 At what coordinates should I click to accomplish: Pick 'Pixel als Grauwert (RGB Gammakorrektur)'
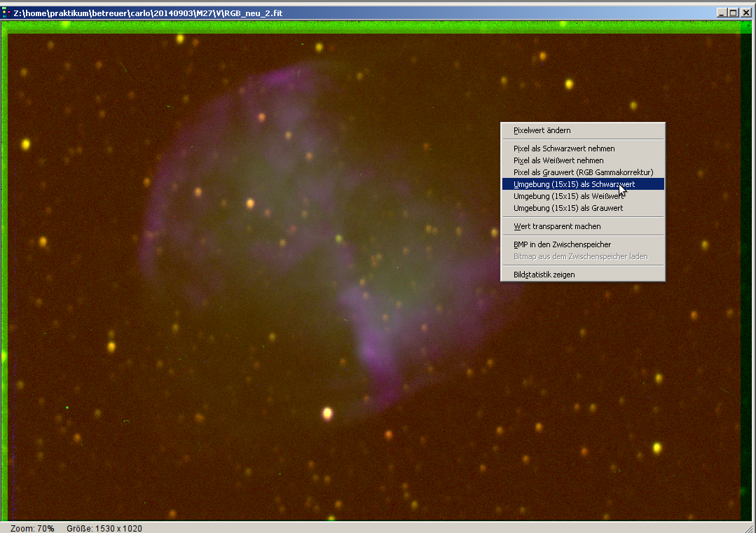pyautogui.click(x=583, y=172)
